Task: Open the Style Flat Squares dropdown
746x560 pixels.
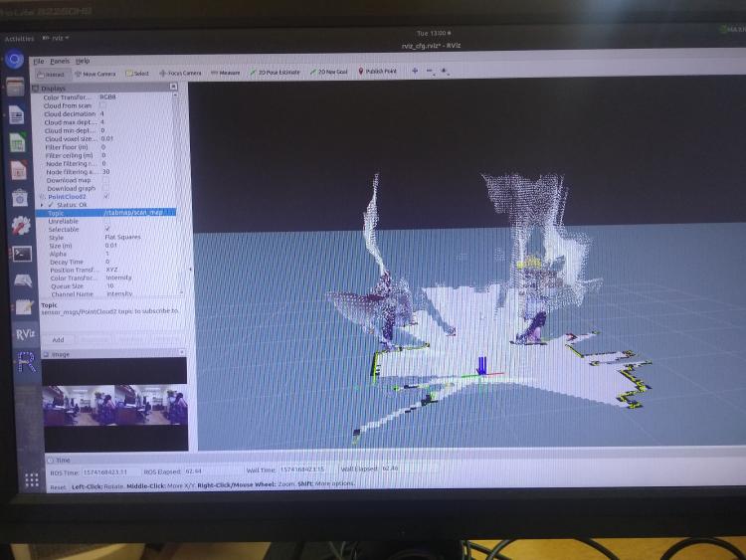Action: coord(137,238)
